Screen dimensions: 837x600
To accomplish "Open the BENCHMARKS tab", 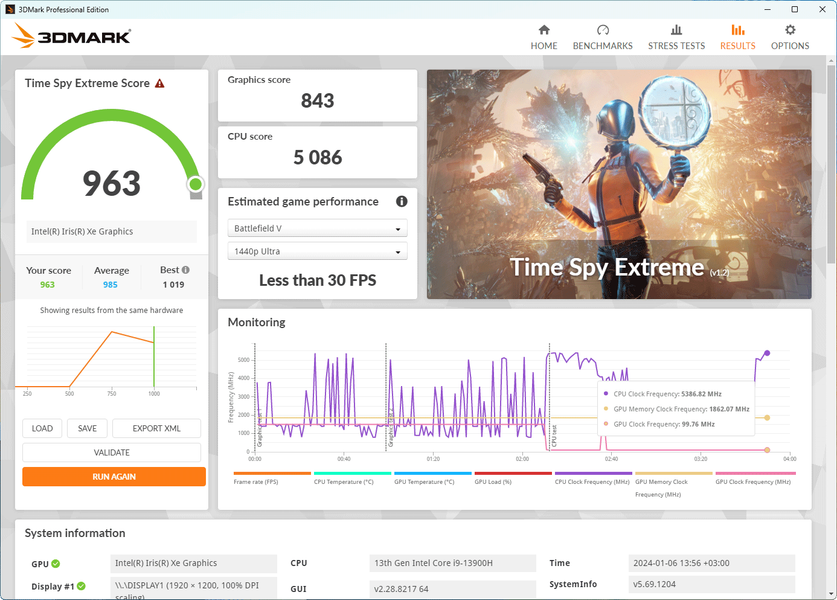I will coord(602,37).
